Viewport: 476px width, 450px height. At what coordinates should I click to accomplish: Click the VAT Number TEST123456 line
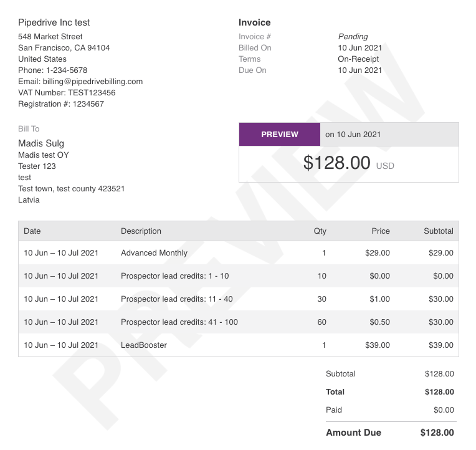coord(67,93)
